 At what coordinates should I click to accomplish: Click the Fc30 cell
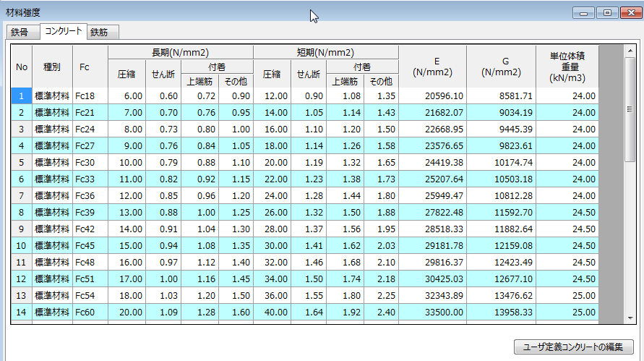(90, 162)
